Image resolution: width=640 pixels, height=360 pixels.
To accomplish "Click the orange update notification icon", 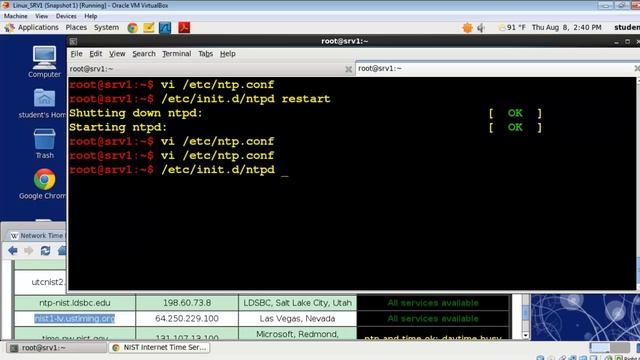I will pos(467,28).
